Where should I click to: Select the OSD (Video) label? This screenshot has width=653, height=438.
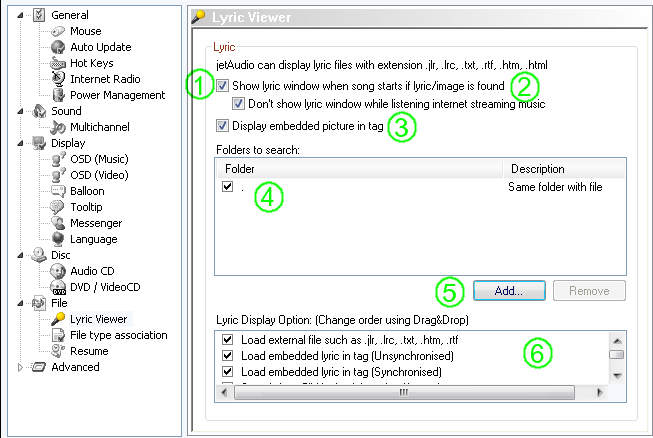tap(99, 175)
